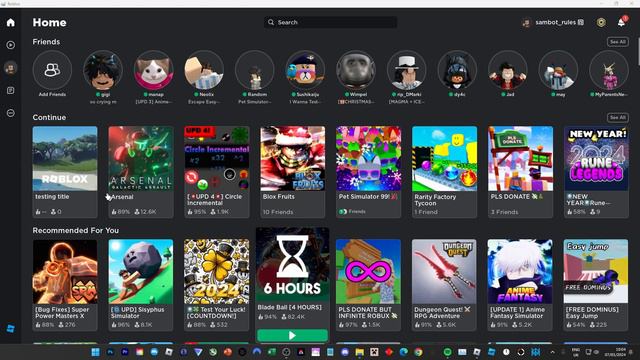Open the Discover play icon in sidebar

(x=11, y=45)
